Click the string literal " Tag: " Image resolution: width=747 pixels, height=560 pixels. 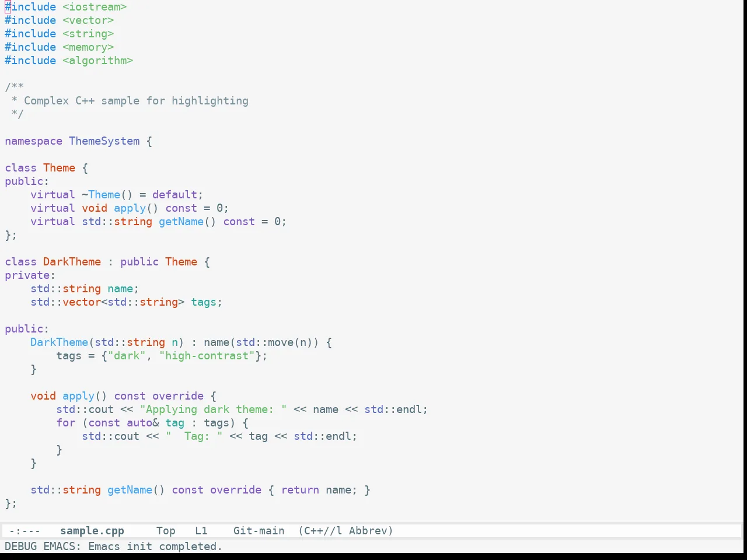194,436
